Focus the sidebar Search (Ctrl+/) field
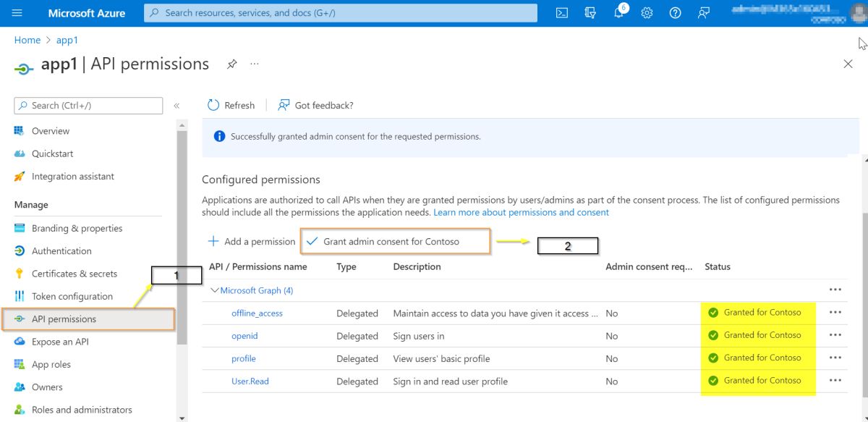868x422 pixels. 88,105
